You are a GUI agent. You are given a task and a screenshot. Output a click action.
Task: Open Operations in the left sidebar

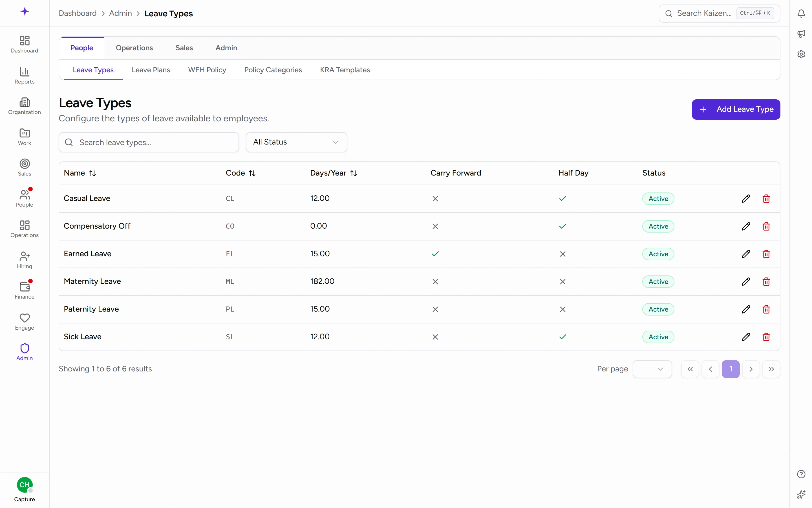25,229
